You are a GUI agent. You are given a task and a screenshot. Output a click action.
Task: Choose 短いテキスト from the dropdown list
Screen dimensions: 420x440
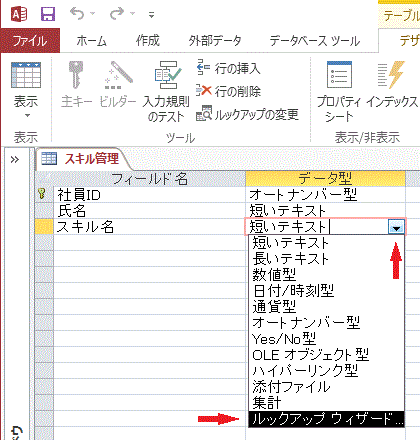(x=326, y=242)
